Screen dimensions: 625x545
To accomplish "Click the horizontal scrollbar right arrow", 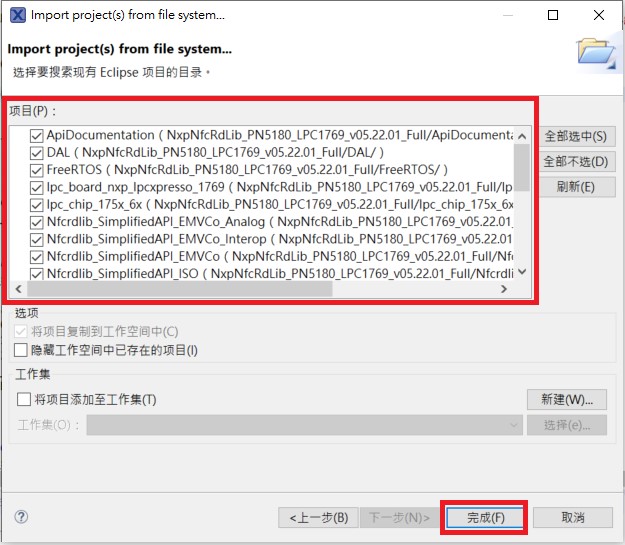I will (504, 289).
